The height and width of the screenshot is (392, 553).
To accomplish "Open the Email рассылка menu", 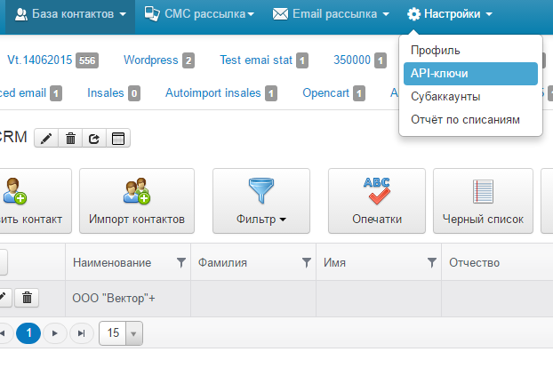I will click(331, 14).
